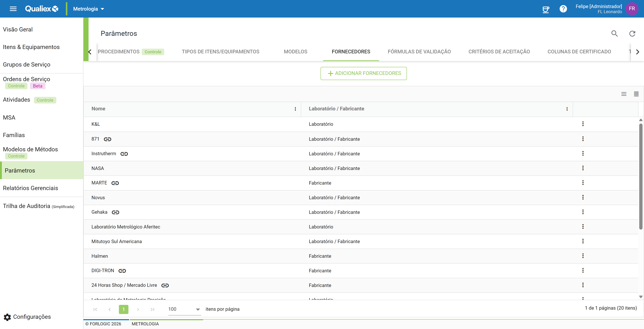This screenshot has height=329, width=644.
Task: Open row actions for 24 Horas Shop
Action: point(583,285)
